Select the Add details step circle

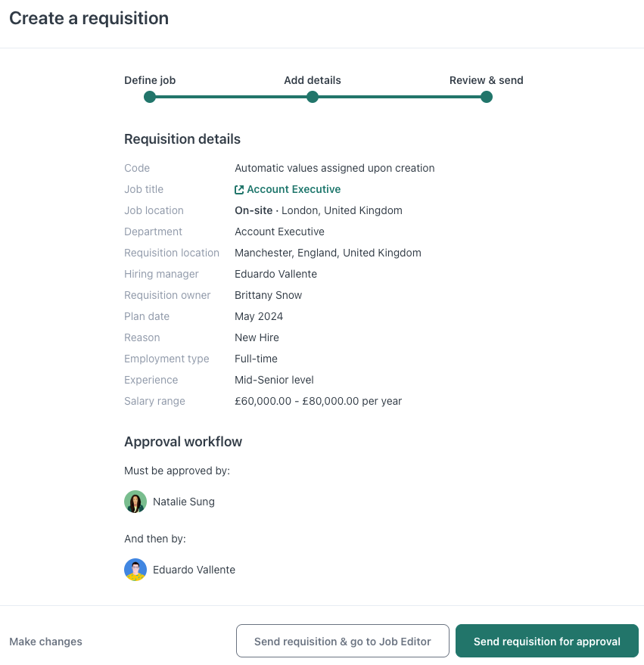(313, 97)
